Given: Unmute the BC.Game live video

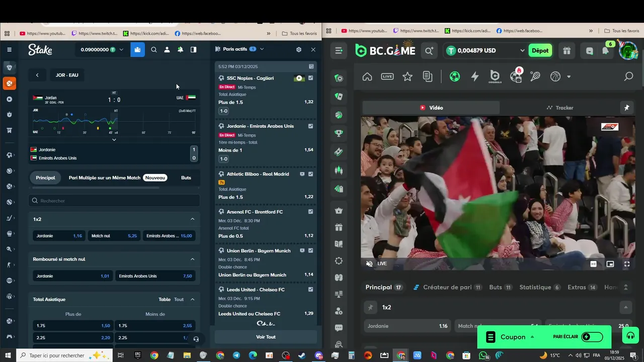Looking at the screenshot, I should coord(369,263).
